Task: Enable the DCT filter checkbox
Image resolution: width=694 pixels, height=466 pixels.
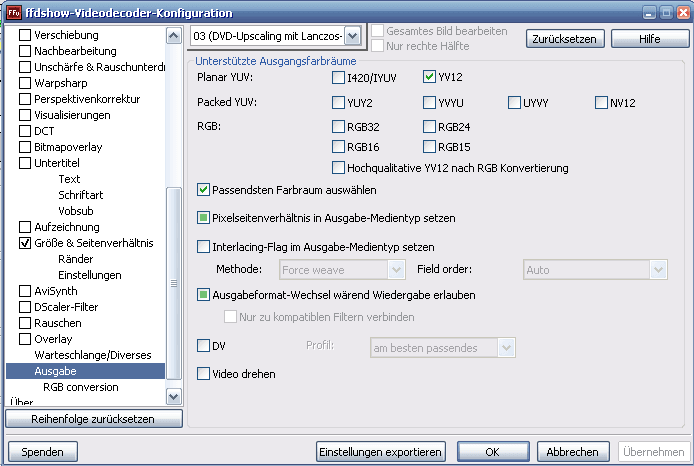Action: point(25,131)
